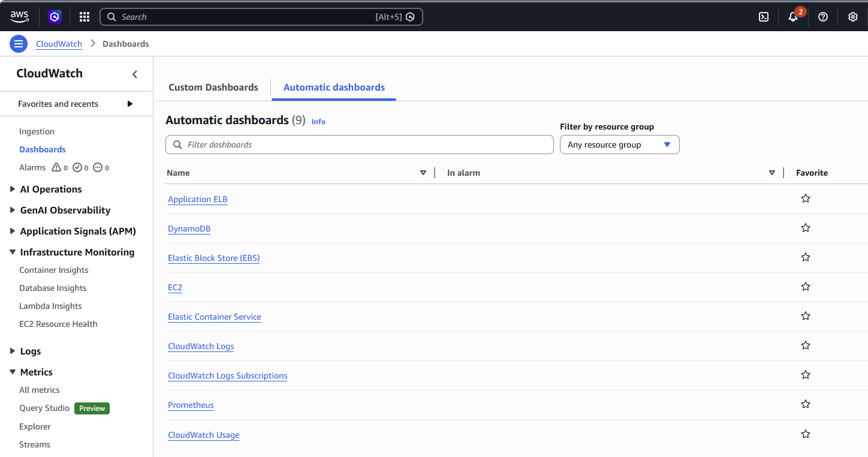
Task: Toggle the blue hamburger navigation button
Action: pos(19,44)
